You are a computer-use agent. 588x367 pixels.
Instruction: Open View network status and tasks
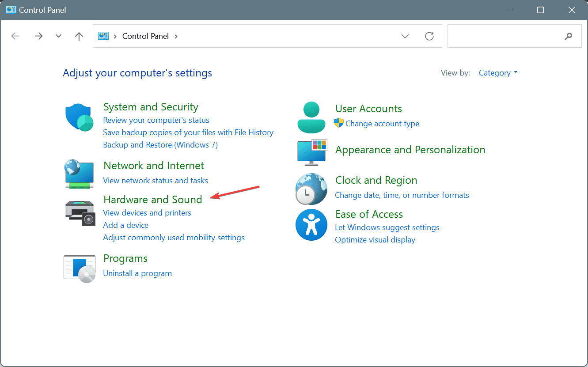(156, 181)
